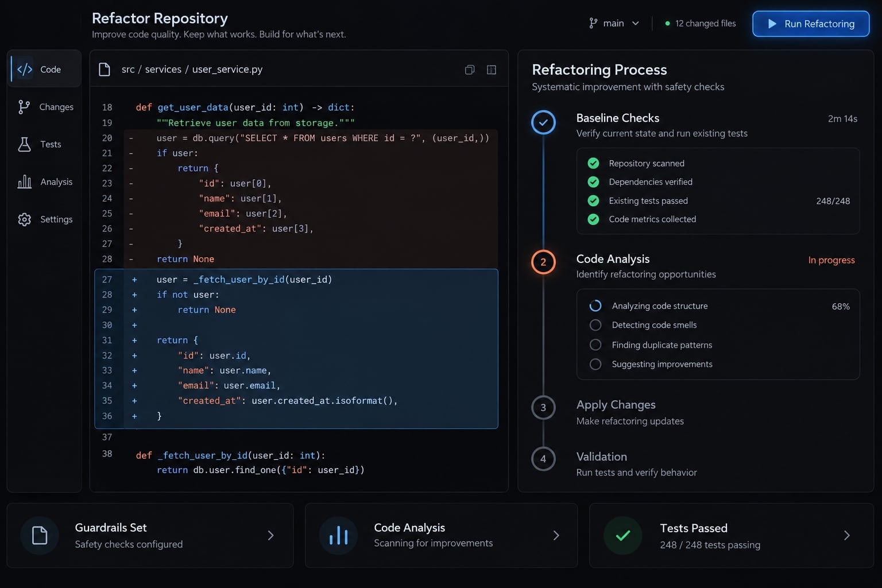
Task: Select the Finding duplicate patterns circle
Action: click(x=595, y=345)
